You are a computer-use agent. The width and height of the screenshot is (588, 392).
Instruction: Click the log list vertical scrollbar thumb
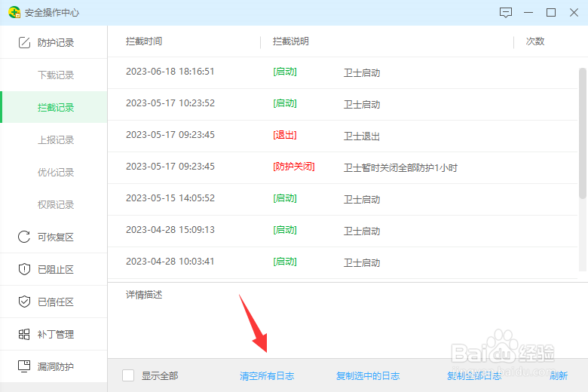[583, 133]
